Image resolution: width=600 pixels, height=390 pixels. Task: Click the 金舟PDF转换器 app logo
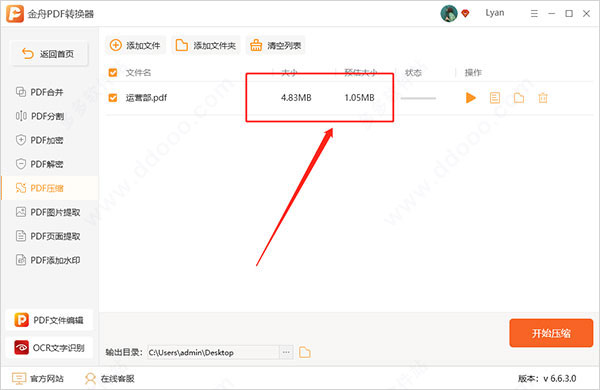(15, 14)
